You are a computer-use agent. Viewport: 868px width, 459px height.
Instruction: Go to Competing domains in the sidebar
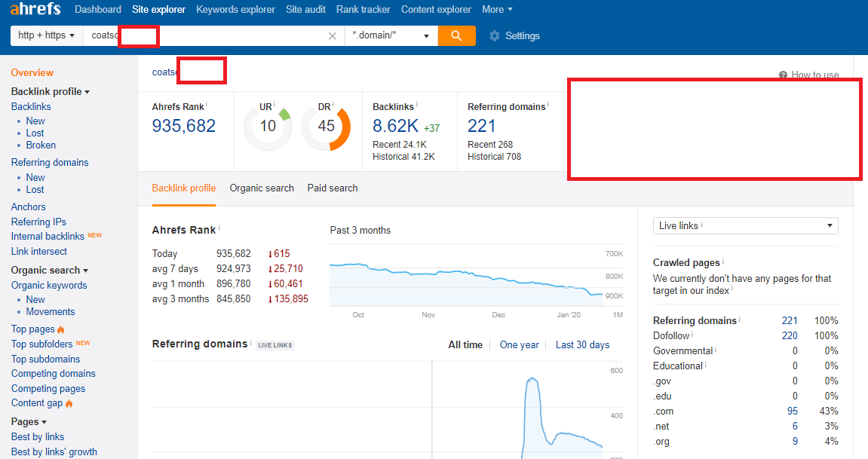pyautogui.click(x=53, y=373)
